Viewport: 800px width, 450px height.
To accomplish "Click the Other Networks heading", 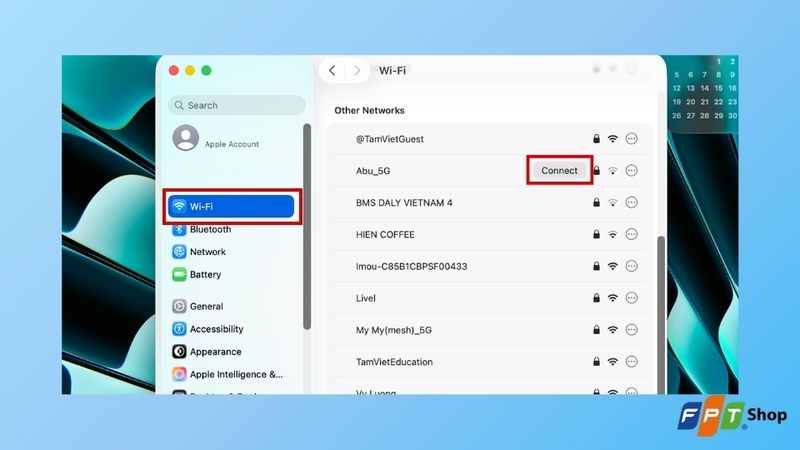I will click(369, 110).
